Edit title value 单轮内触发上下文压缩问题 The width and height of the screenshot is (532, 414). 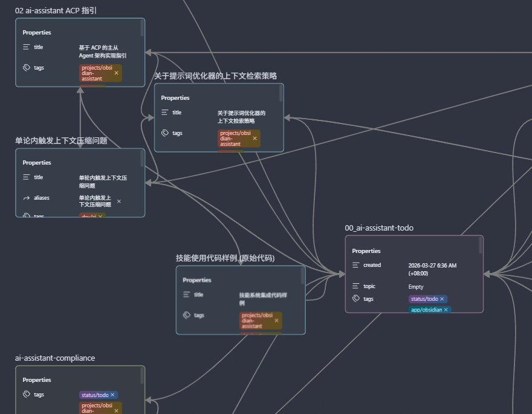pos(103,182)
